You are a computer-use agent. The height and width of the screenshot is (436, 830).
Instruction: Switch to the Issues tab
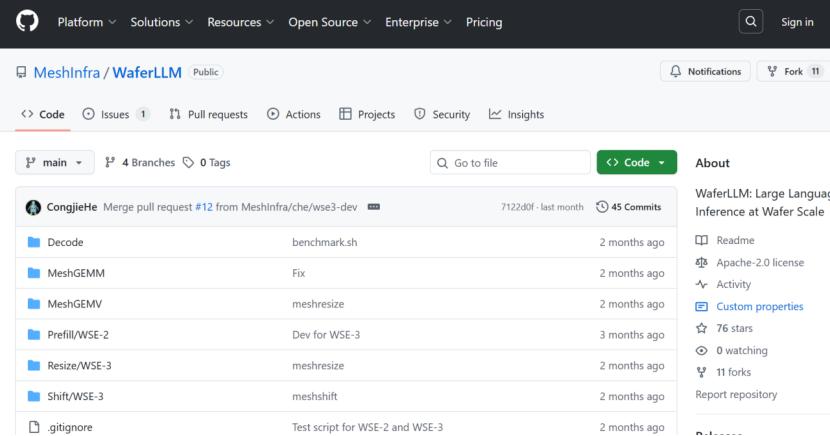click(x=115, y=114)
